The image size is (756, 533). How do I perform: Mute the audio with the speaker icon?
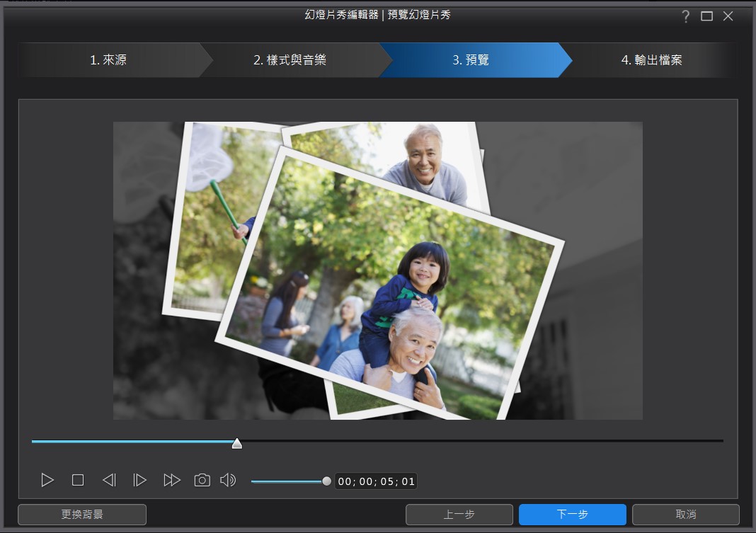coord(228,481)
